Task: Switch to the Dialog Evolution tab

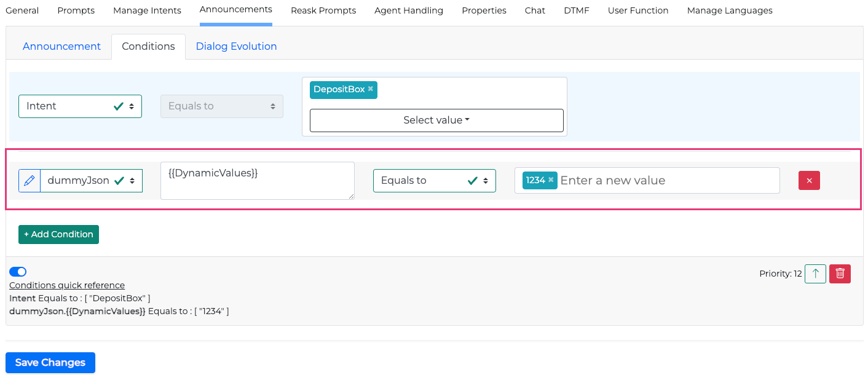Action: click(236, 47)
